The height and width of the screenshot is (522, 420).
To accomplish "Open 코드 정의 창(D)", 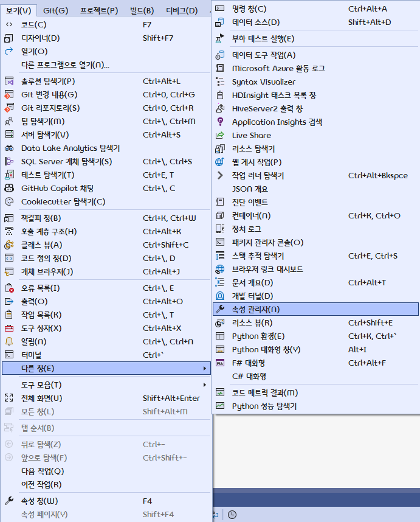I will pos(106,259).
